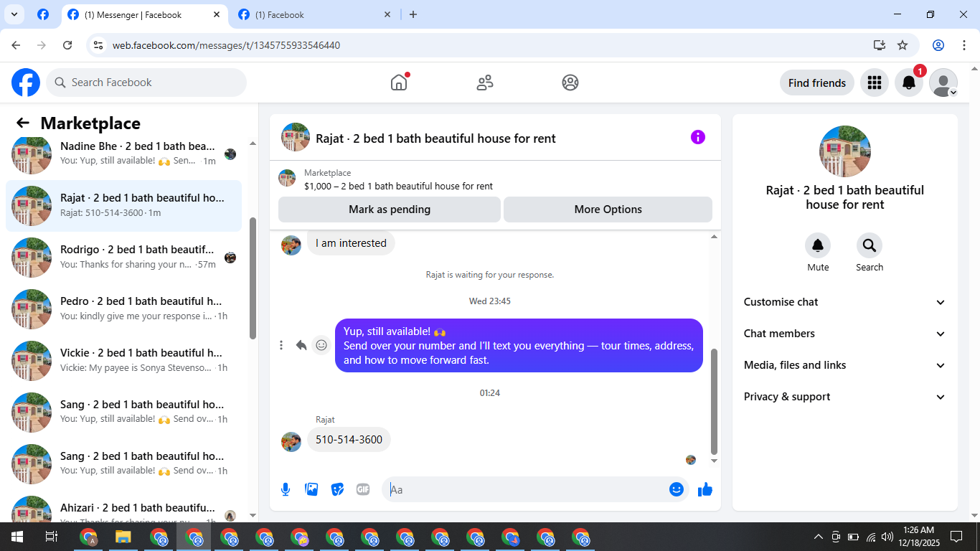Send a thumbs-up like

pos(705,489)
